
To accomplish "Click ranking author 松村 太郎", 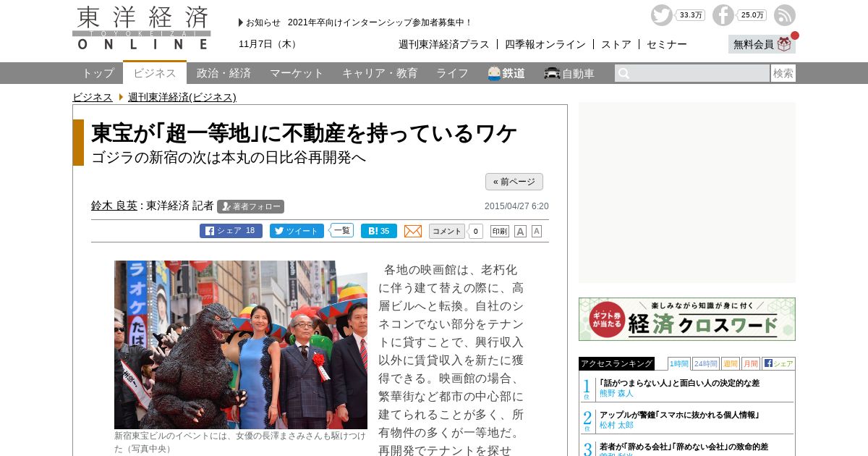I will [616, 425].
